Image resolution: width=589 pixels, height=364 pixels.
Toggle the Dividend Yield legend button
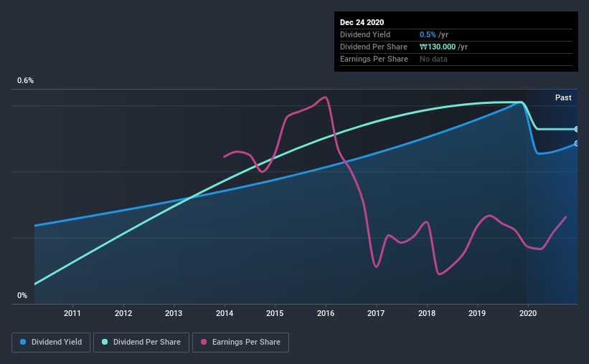(51, 343)
